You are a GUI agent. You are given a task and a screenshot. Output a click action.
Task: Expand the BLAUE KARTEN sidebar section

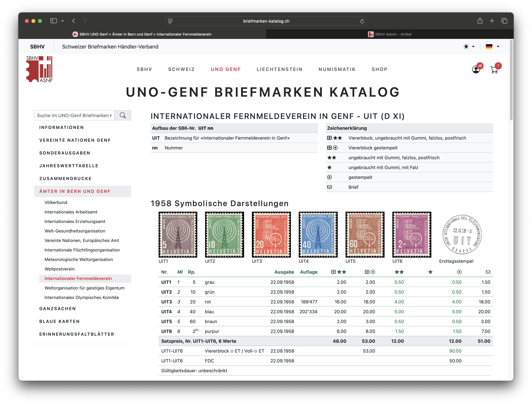pos(59,322)
